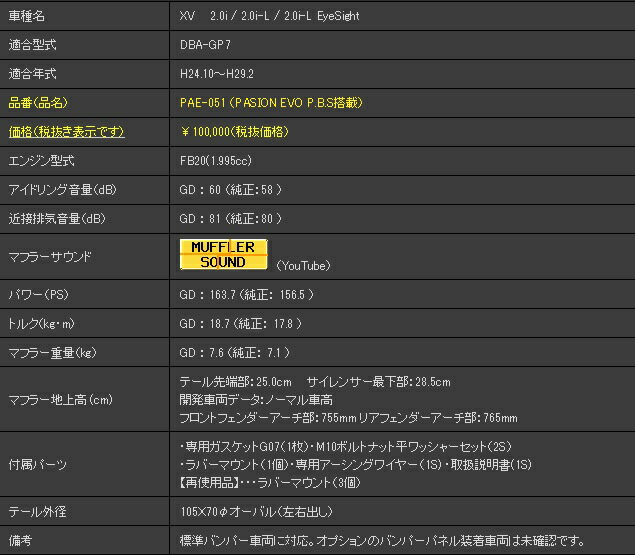Select the 品番(品名) label

coord(38,102)
